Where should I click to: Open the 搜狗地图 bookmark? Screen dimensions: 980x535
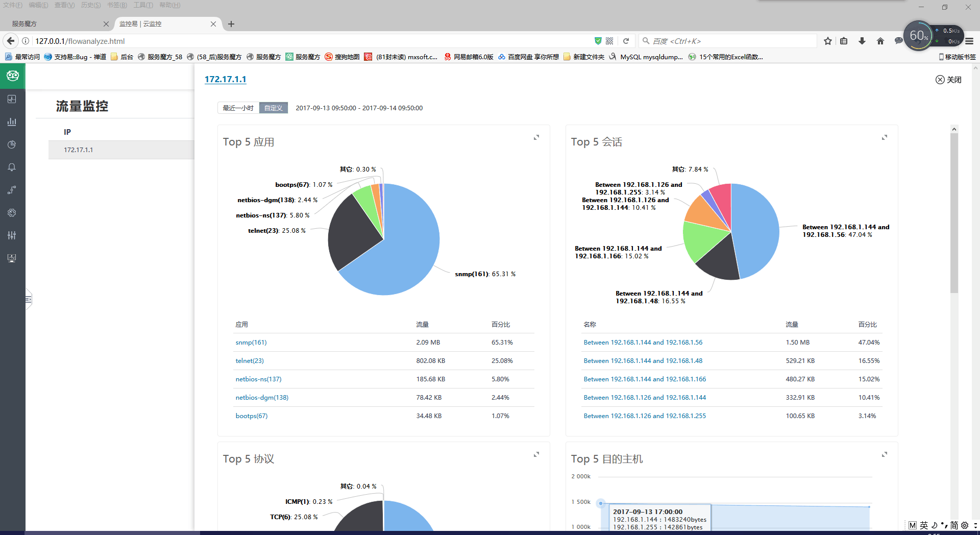(342, 57)
